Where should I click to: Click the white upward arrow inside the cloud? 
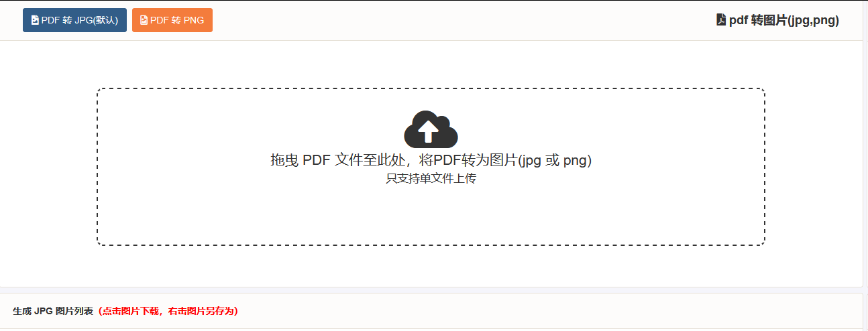tap(428, 131)
